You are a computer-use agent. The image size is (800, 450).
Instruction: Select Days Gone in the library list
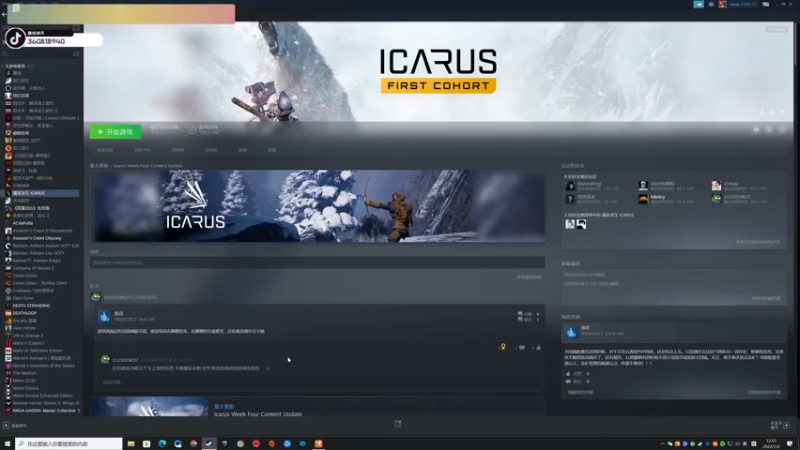tap(23, 298)
